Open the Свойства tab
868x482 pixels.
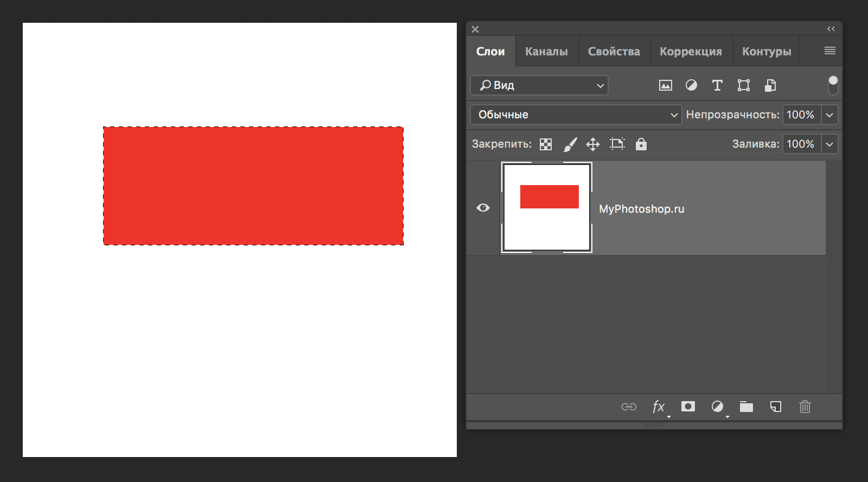tap(614, 52)
